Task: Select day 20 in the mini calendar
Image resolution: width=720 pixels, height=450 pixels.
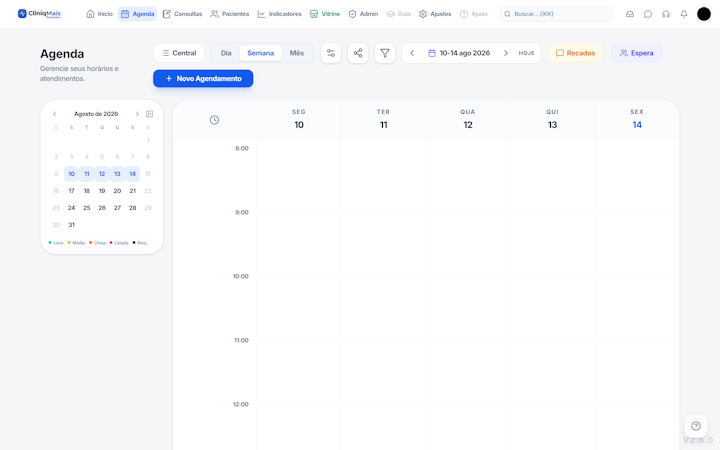Action: point(117,191)
